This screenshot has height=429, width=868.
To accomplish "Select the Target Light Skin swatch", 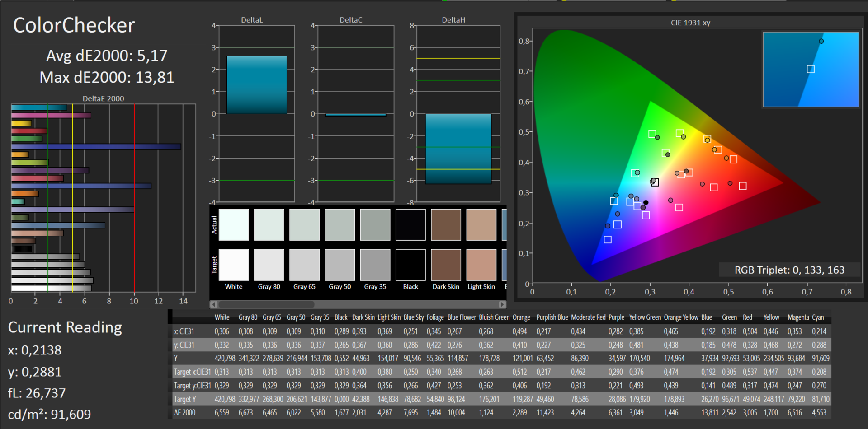I will click(x=481, y=265).
